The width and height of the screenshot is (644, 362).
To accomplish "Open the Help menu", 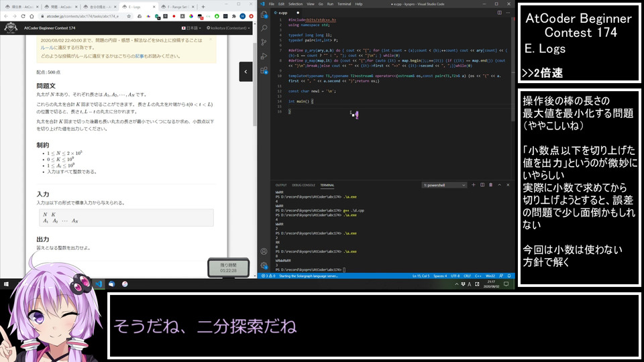I will (x=358, y=4).
